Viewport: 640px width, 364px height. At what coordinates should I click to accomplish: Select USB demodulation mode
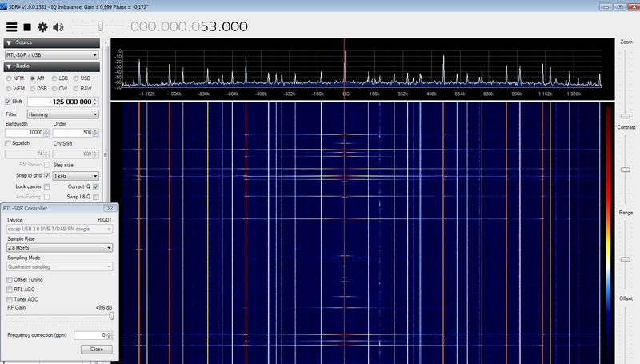click(x=75, y=78)
